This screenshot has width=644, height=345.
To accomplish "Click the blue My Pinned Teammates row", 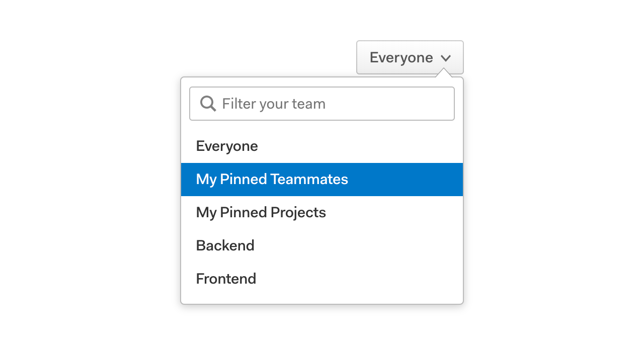I will 322,180.
